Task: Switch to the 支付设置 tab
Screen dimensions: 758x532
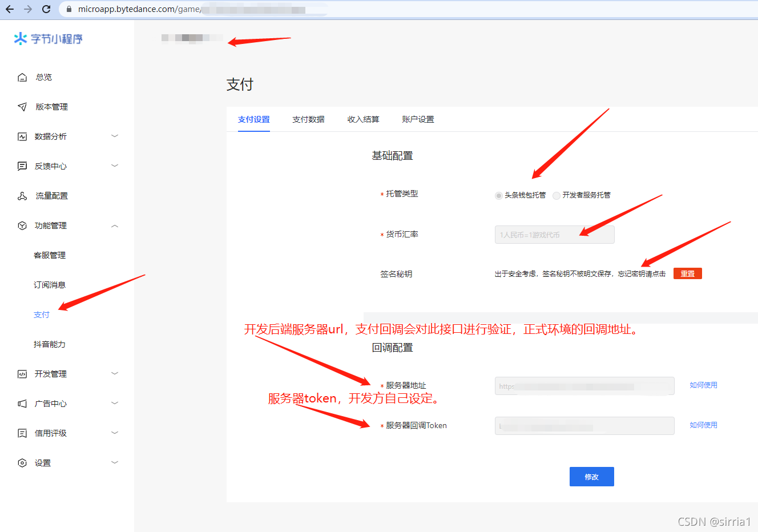Action: click(x=254, y=119)
